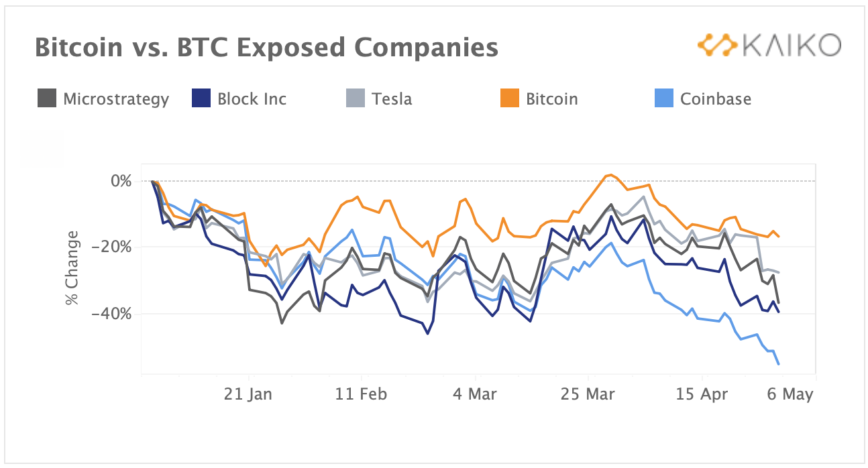Click the '25 Mar' x-axis label

click(x=588, y=394)
